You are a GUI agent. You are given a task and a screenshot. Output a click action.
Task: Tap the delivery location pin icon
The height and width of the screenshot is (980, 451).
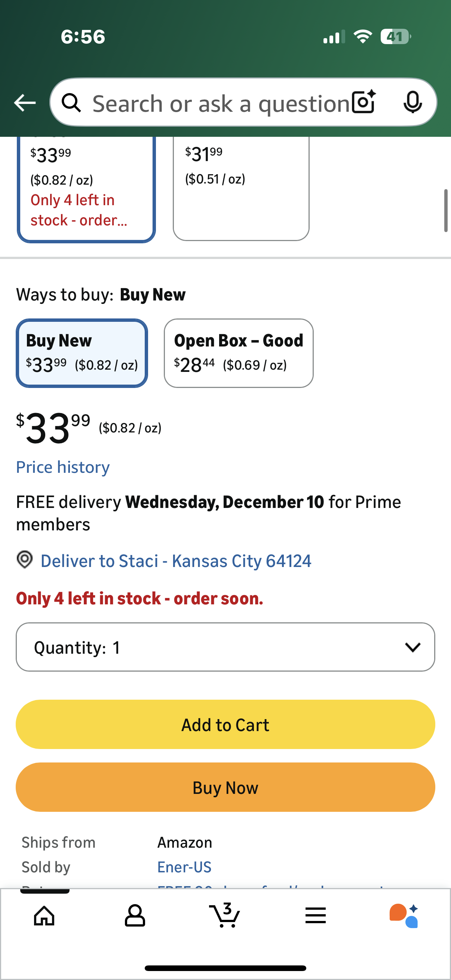pyautogui.click(x=25, y=560)
